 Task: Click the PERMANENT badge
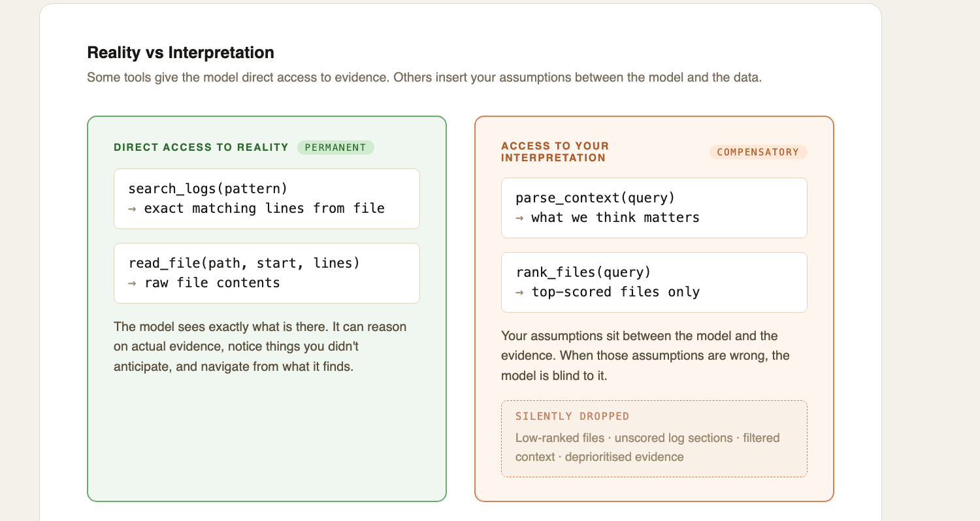336,147
